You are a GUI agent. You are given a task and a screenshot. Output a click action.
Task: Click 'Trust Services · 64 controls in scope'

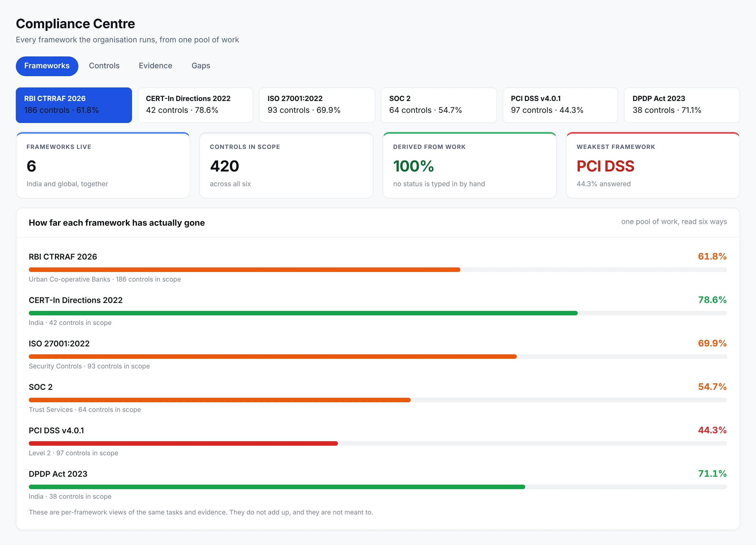85,410
